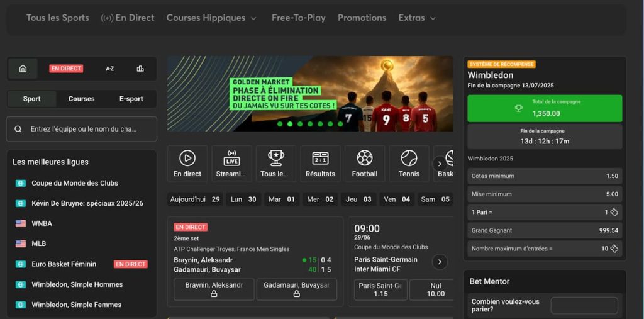This screenshot has width=644, height=319.
Task: Click the lock icon under Gadamauri, Buvaysar
Action: coord(297,294)
